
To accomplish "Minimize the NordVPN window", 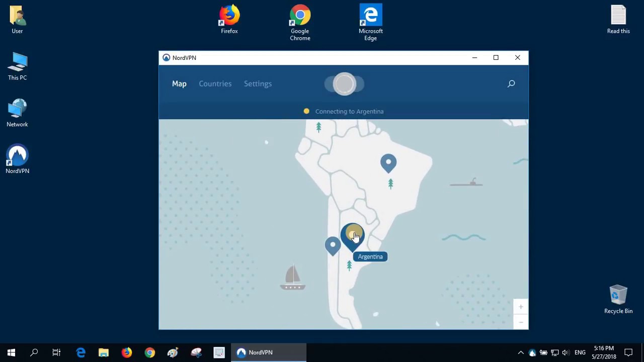I will pyautogui.click(x=474, y=58).
